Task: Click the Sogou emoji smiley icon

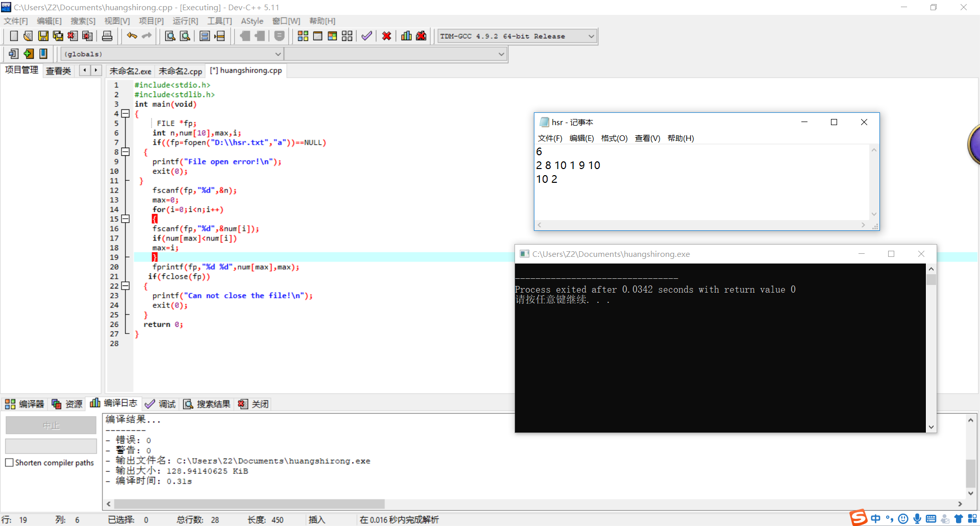Action: (x=903, y=519)
